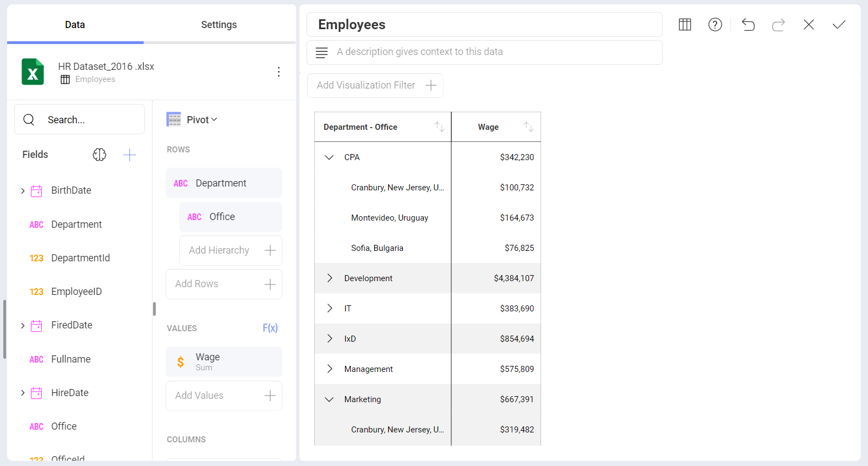Click the Montevideo, Uruguay row
This screenshot has height=466, width=868.
428,218
